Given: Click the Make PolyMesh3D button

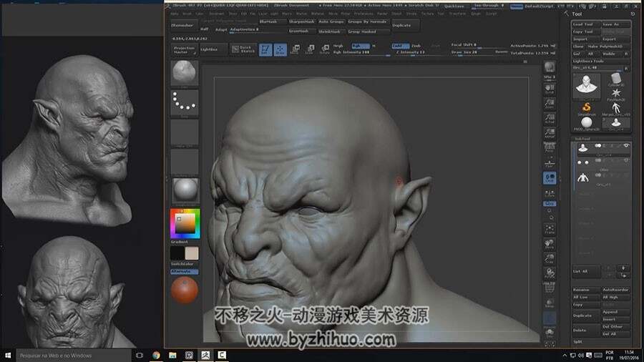Looking at the screenshot, I should (608, 47).
